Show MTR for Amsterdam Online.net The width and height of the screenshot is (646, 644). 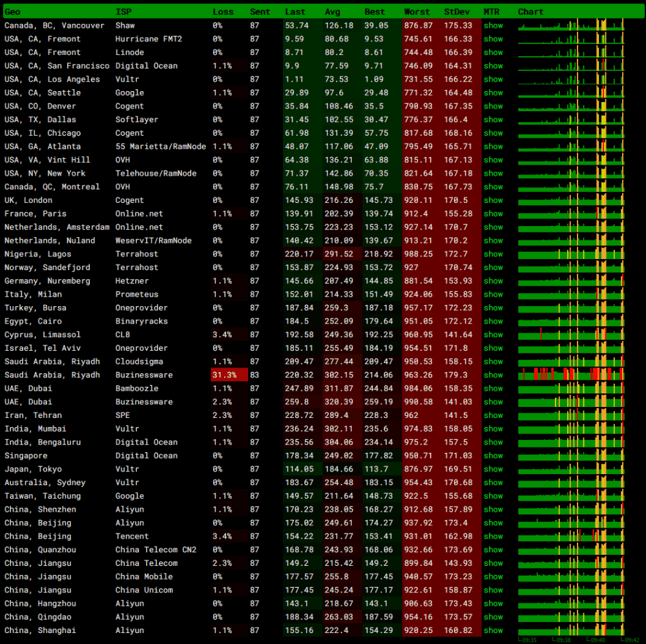click(x=493, y=227)
